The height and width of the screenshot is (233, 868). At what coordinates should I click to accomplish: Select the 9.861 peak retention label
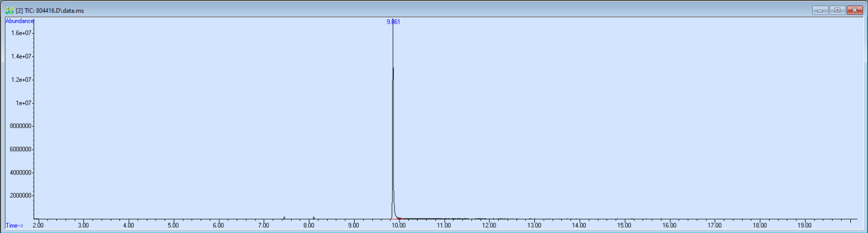(393, 22)
